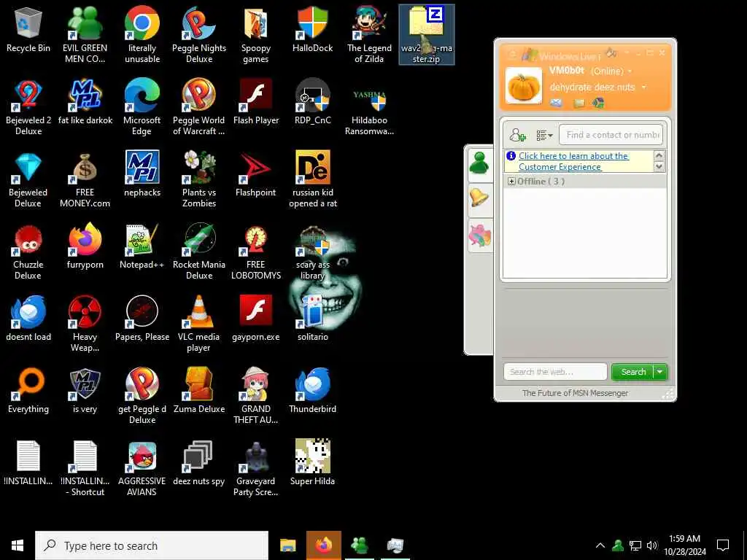The height and width of the screenshot is (560, 747).
Task: Select the Microsoft Edge desktop icon
Action: (142, 108)
